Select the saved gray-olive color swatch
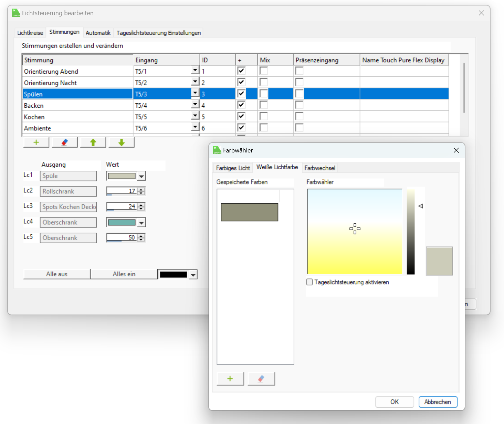 (249, 212)
